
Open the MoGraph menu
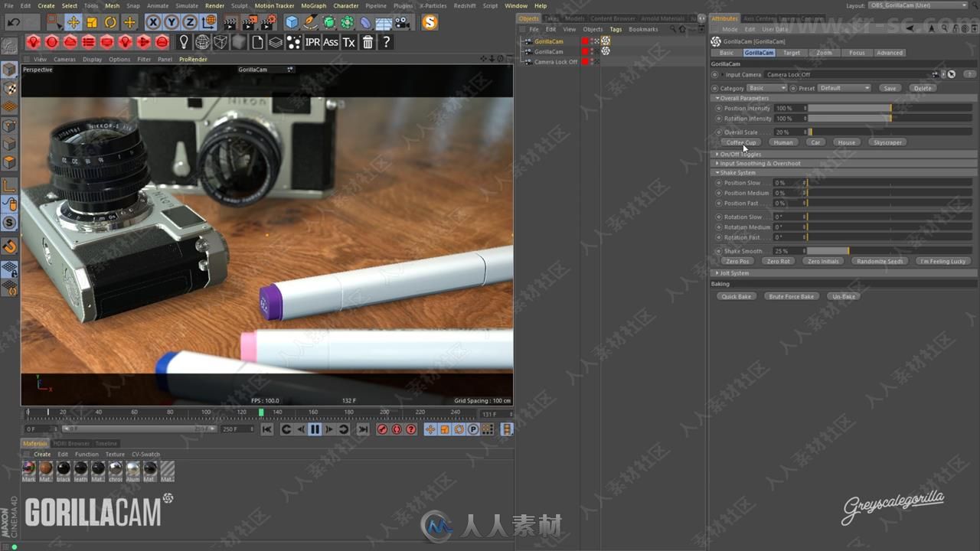click(313, 5)
